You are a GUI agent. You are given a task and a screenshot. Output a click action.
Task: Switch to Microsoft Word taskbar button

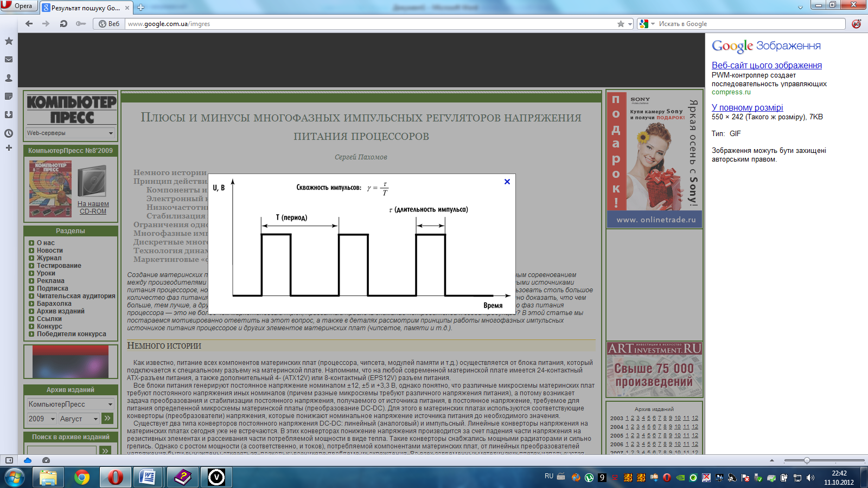pyautogui.click(x=148, y=478)
